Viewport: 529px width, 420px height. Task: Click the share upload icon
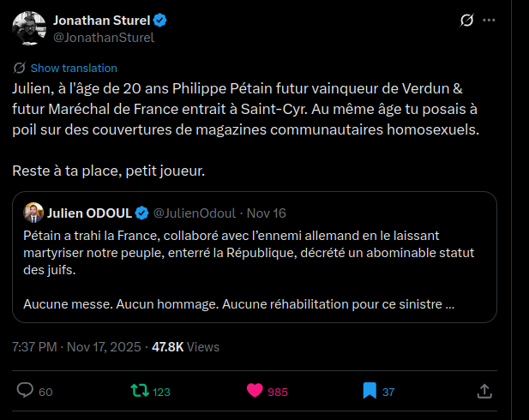[484, 391]
